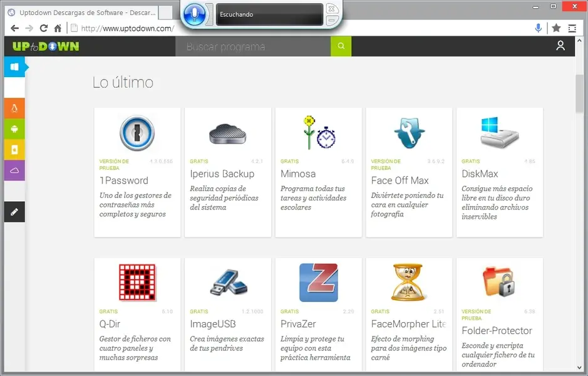Click the user account icon on Uptodown
This screenshot has height=376, width=588.
point(560,45)
